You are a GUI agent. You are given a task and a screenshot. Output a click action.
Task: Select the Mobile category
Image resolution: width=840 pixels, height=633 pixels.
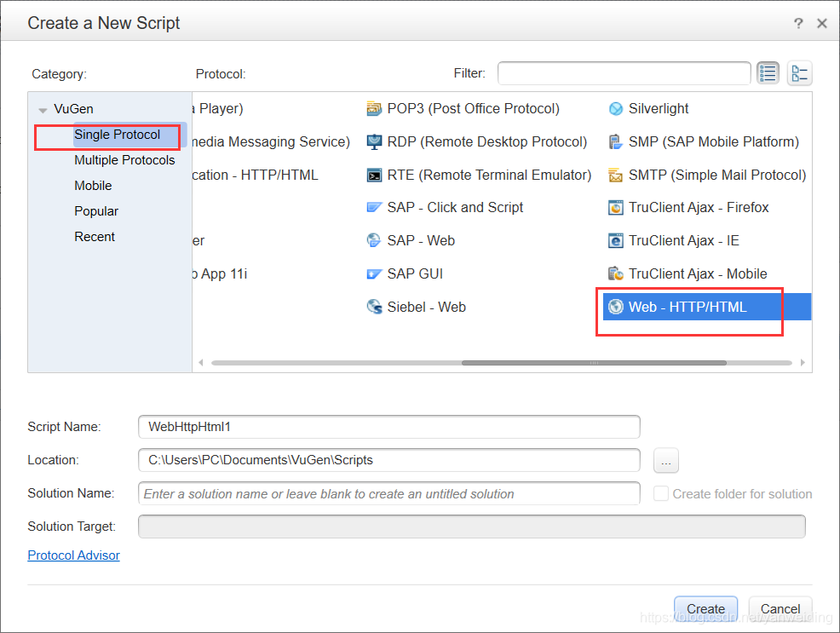[93, 186]
